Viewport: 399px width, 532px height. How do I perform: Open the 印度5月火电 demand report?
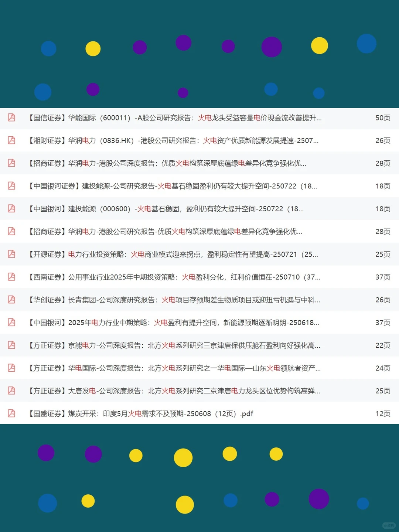point(140,414)
